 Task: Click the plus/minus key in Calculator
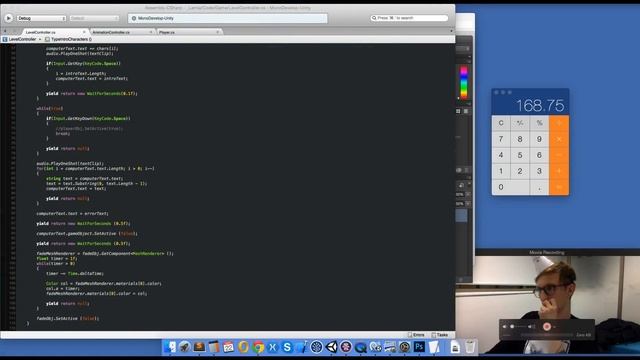click(520, 123)
